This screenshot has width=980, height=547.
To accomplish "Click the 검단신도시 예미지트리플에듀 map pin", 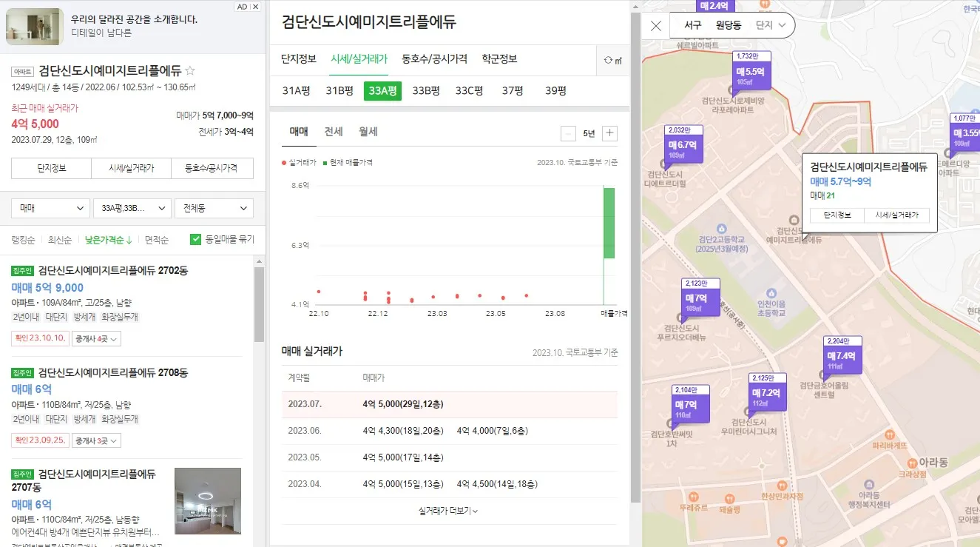I will pyautogui.click(x=794, y=220).
